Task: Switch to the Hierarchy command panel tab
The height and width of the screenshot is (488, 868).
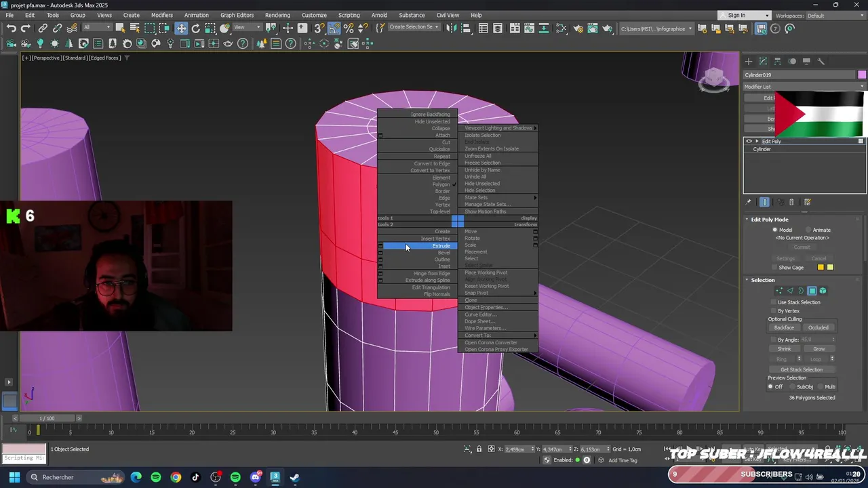Action: point(777,61)
